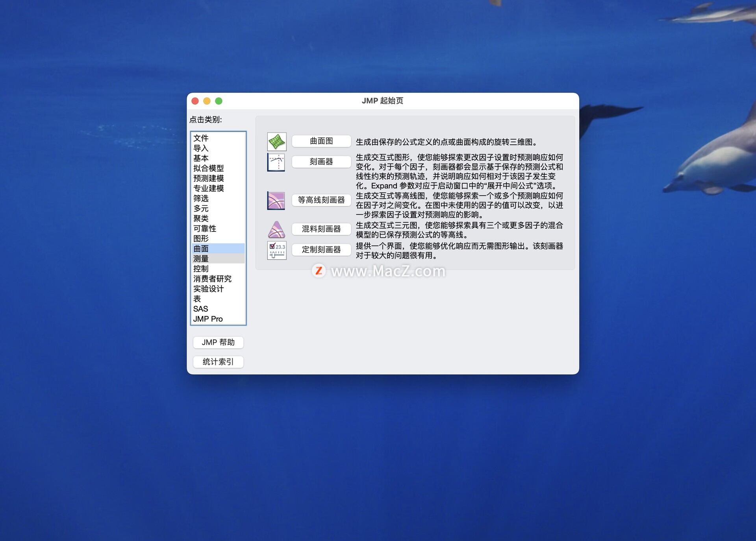The image size is (756, 541).
Task: Select the 图形 category
Action: [218, 239]
